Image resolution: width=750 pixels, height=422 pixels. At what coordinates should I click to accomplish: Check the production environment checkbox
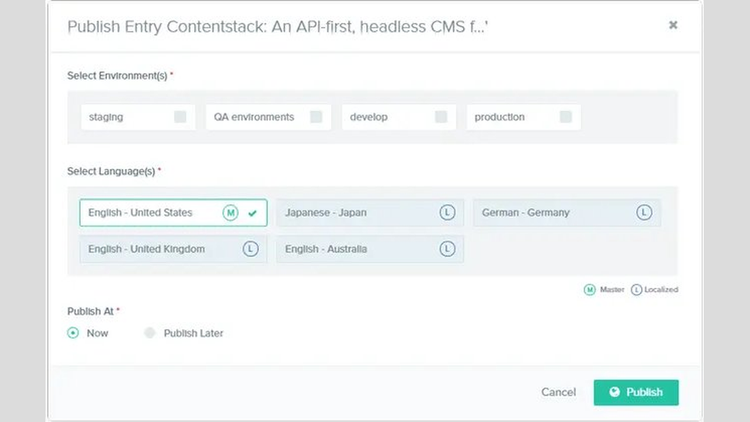[565, 117]
